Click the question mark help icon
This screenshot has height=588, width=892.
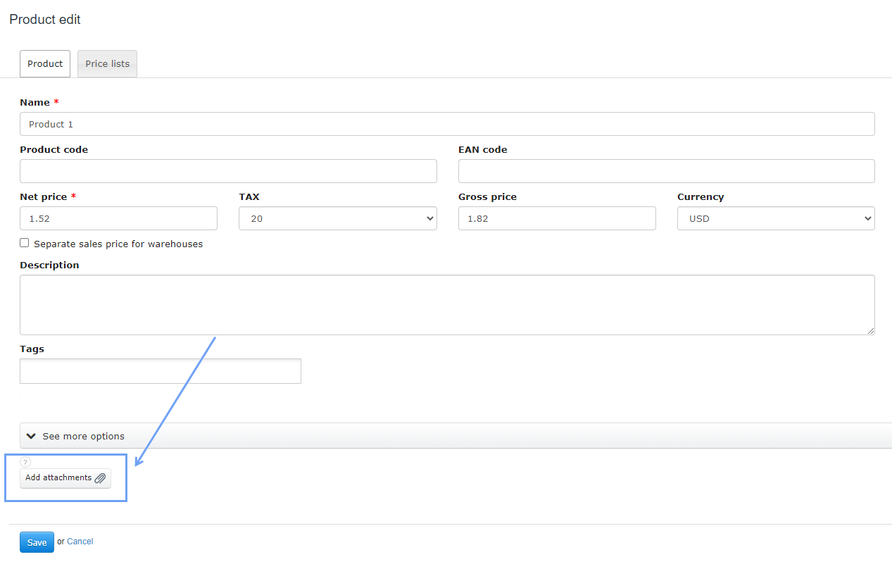(x=25, y=463)
